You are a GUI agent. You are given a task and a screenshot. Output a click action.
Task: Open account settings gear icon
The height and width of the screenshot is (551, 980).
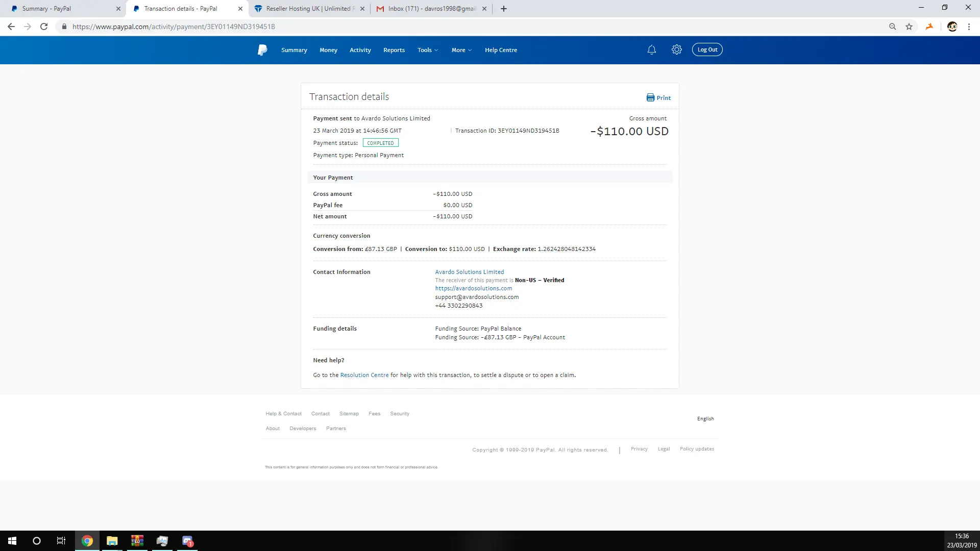(676, 50)
